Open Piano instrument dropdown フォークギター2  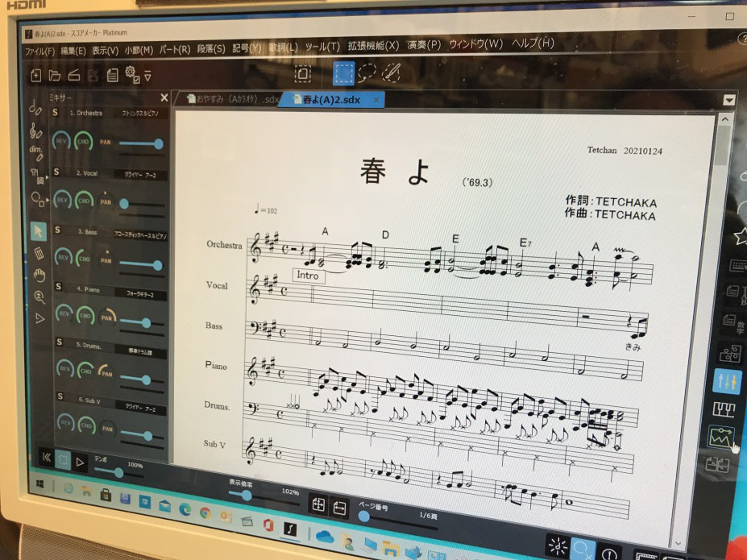tap(140, 295)
